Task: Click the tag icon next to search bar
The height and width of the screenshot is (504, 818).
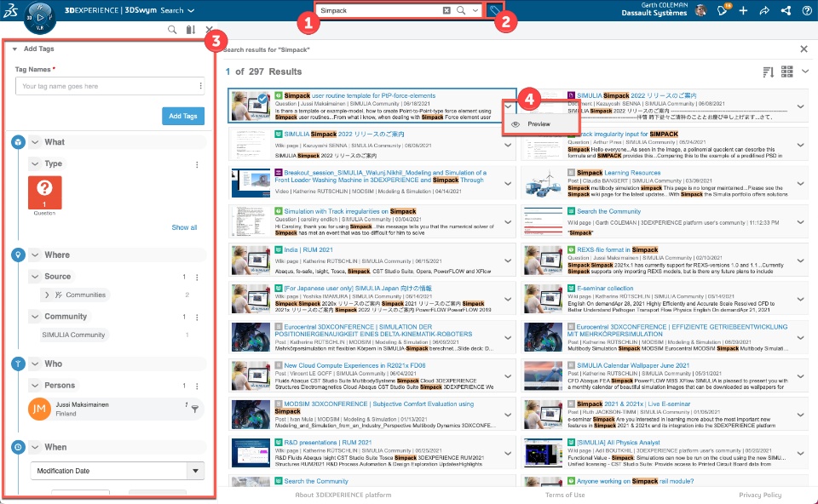Action: click(494, 10)
